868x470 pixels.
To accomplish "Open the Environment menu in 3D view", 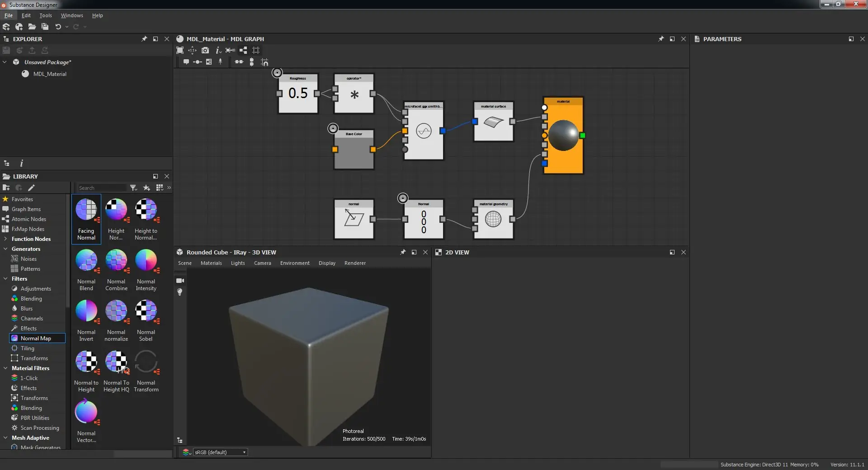I will pyautogui.click(x=295, y=263).
